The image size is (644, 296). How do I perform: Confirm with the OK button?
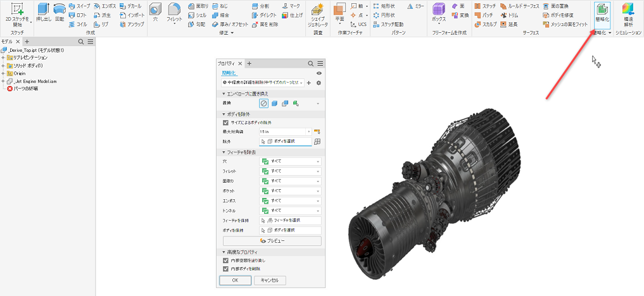coord(235,280)
